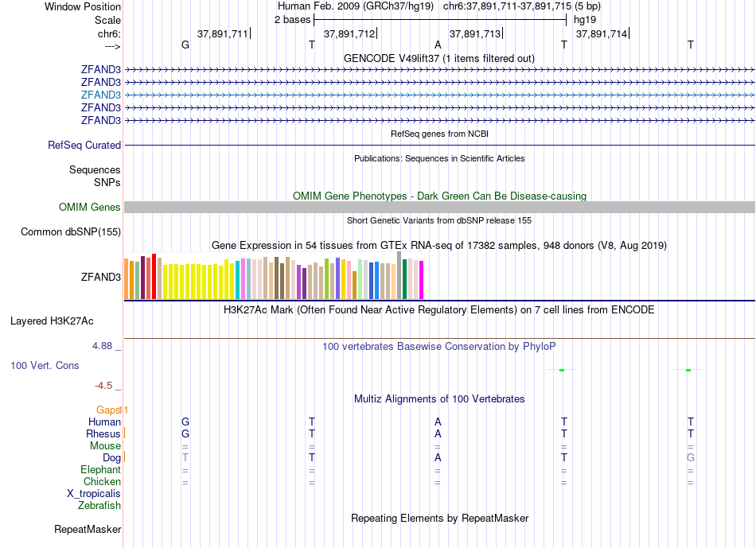The image size is (756, 548).
Task: Click the OMIM Genes track label
Action: pos(90,208)
